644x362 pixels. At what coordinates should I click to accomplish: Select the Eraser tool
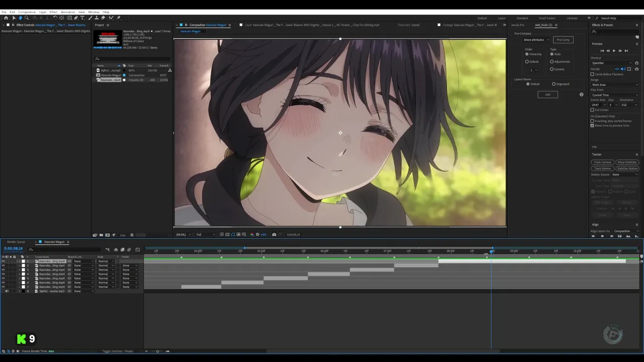(103, 18)
